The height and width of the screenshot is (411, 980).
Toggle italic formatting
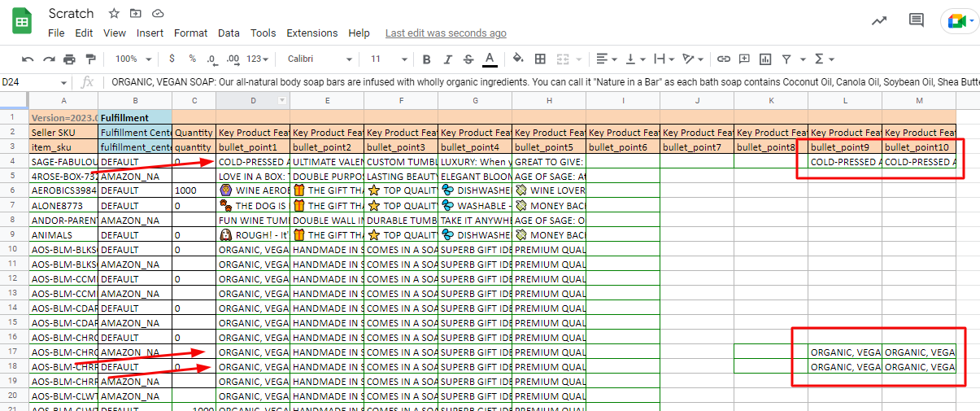pyautogui.click(x=447, y=59)
